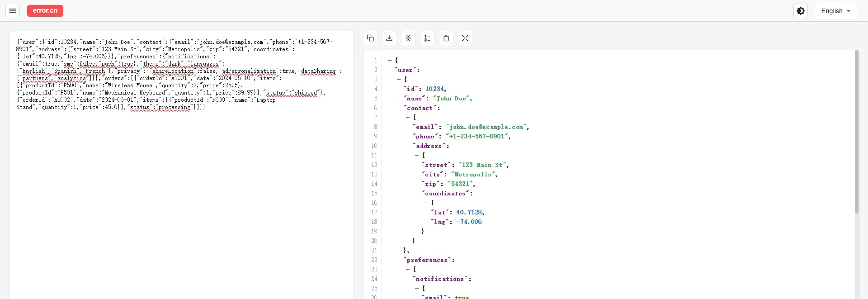Click "Wireless Mouse" in the raw input
868x299 pixels.
pos(130,85)
